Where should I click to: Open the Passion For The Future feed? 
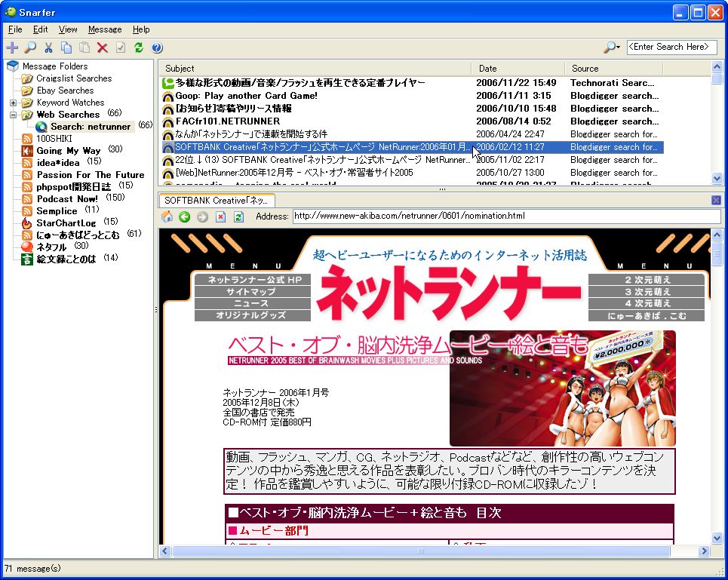[91, 175]
